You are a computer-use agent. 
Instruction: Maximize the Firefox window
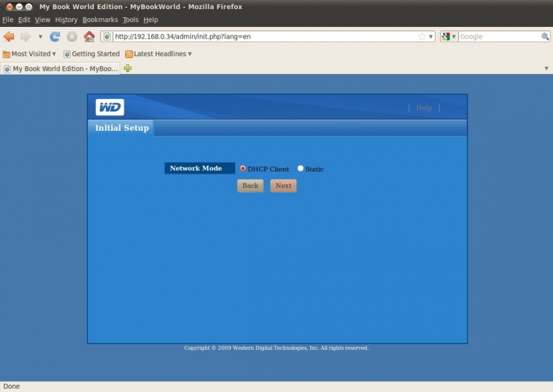point(28,7)
